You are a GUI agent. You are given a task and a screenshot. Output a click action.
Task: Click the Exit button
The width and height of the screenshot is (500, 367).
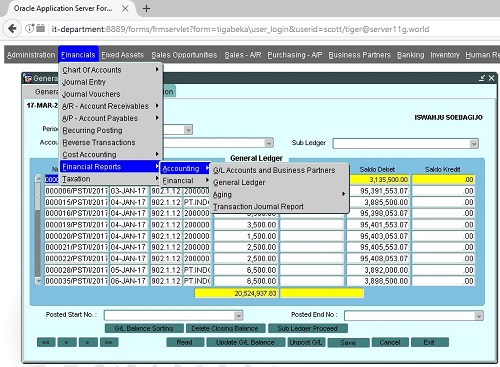[430, 342]
